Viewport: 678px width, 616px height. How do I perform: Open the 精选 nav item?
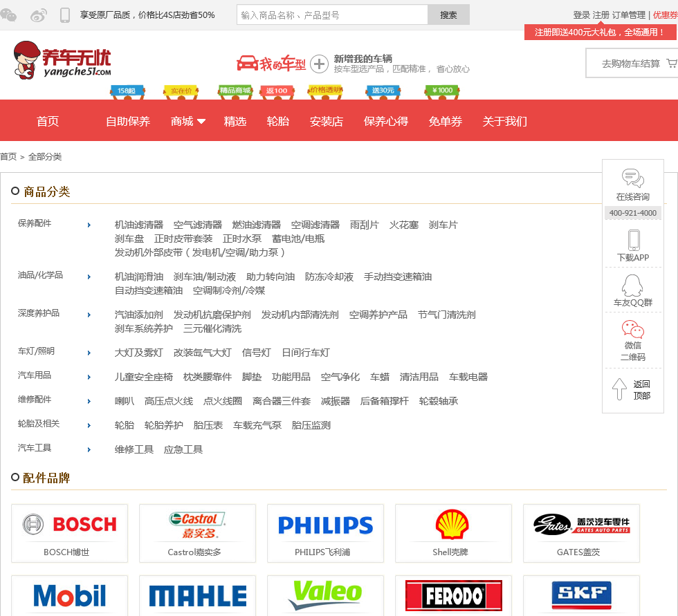235,122
